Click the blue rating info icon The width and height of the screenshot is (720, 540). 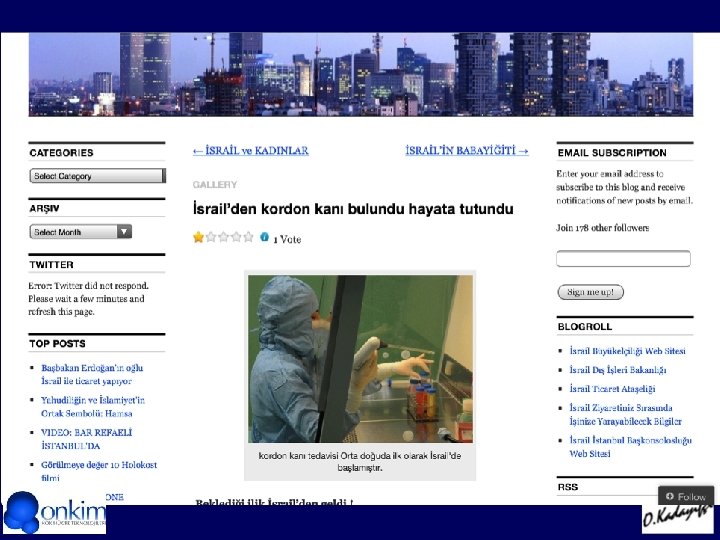coord(264,237)
